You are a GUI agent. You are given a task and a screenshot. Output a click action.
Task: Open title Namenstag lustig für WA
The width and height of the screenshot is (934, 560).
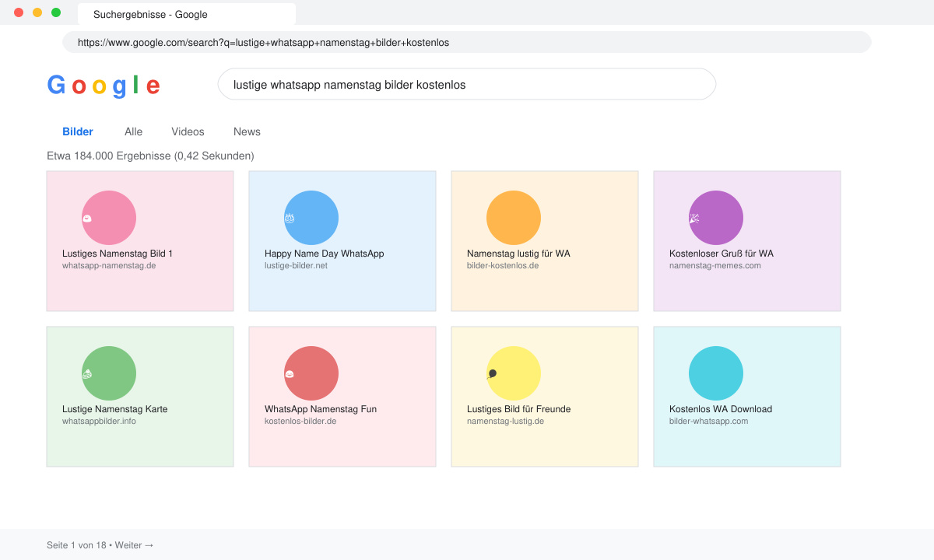[x=518, y=254]
